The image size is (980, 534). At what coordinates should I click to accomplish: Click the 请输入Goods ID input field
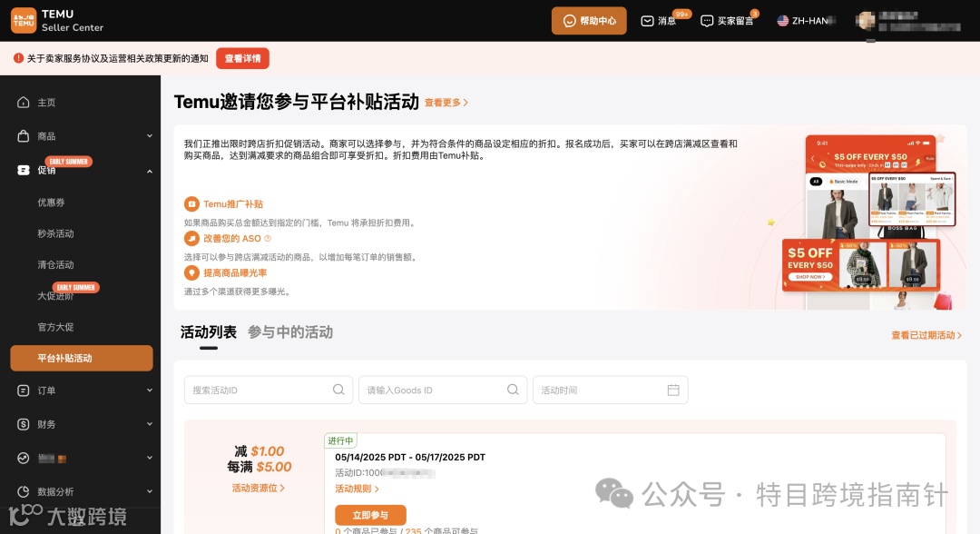(443, 390)
